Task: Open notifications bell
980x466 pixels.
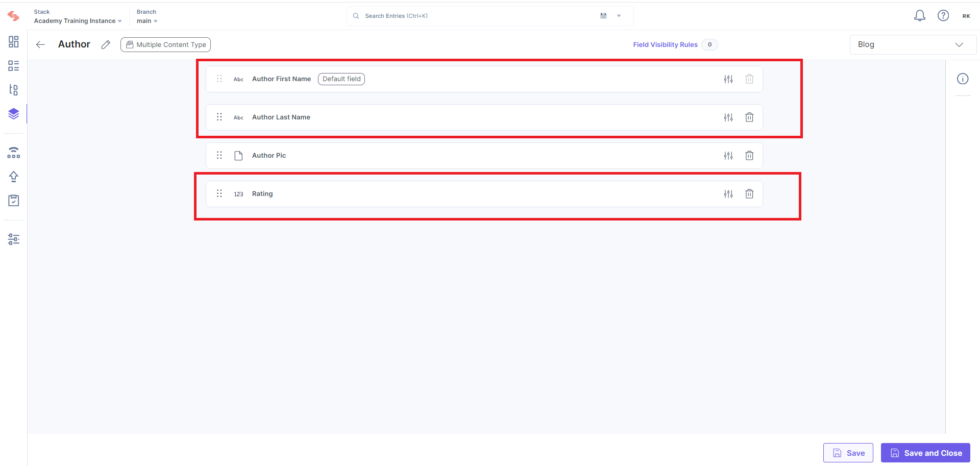Action: pyautogui.click(x=920, y=16)
